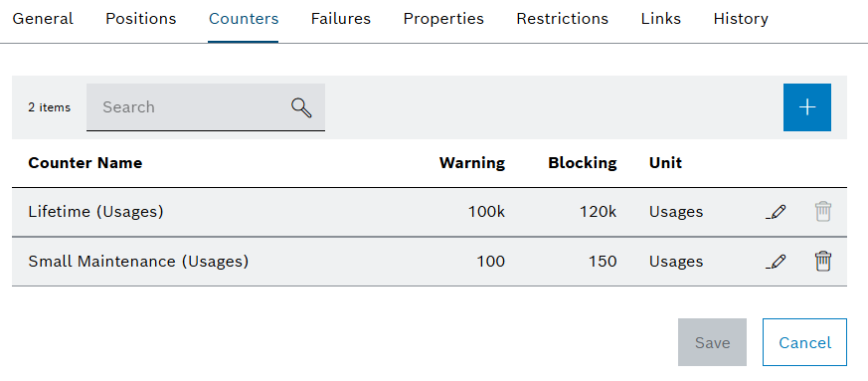
Task: Click the Save button
Action: pyautogui.click(x=712, y=342)
